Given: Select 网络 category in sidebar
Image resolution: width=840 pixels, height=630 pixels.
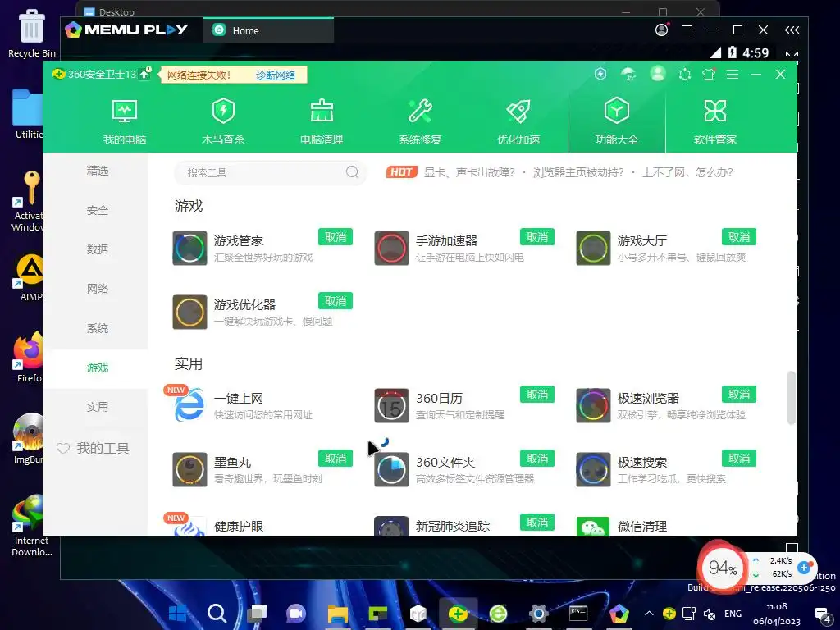Looking at the screenshot, I should [98, 289].
